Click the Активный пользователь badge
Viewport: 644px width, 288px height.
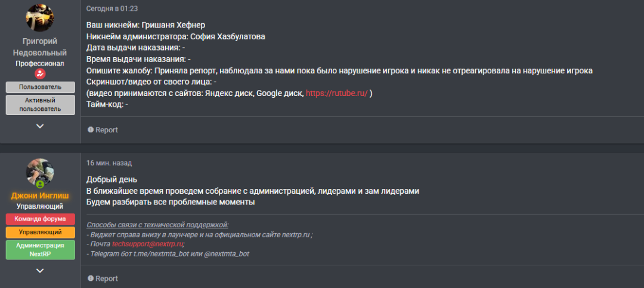(x=40, y=105)
